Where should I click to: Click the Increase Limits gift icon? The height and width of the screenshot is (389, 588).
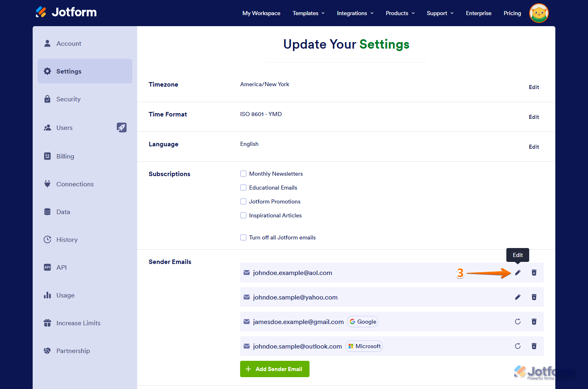pyautogui.click(x=47, y=323)
